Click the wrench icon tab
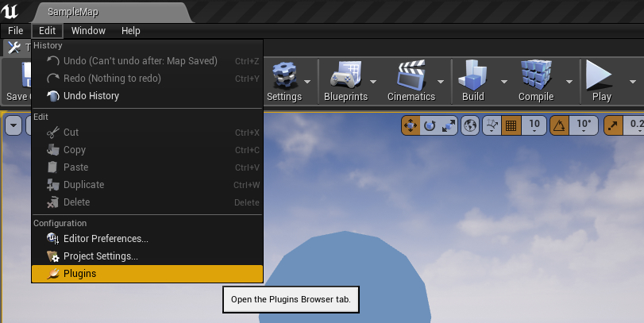 (14, 48)
